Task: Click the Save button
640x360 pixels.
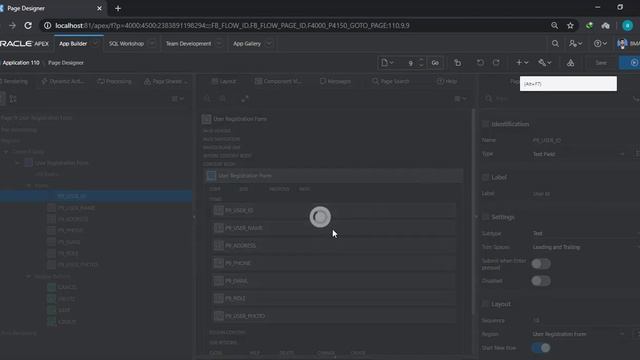Action: [x=601, y=63]
